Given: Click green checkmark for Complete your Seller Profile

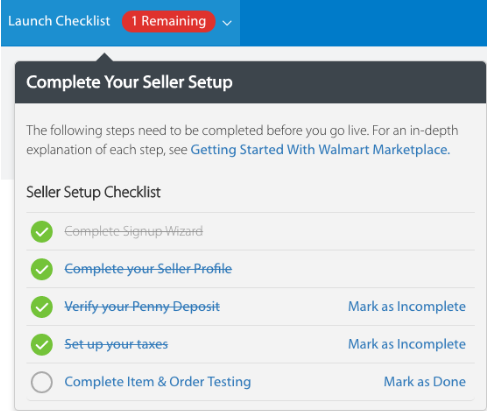Looking at the screenshot, I should pos(42,269).
